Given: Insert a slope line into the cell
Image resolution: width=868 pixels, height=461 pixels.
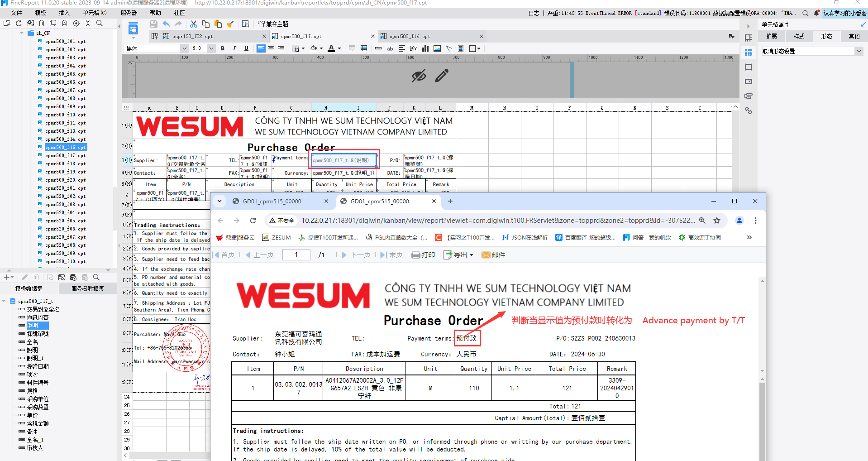Looking at the screenshot, I should pyautogui.click(x=449, y=48).
